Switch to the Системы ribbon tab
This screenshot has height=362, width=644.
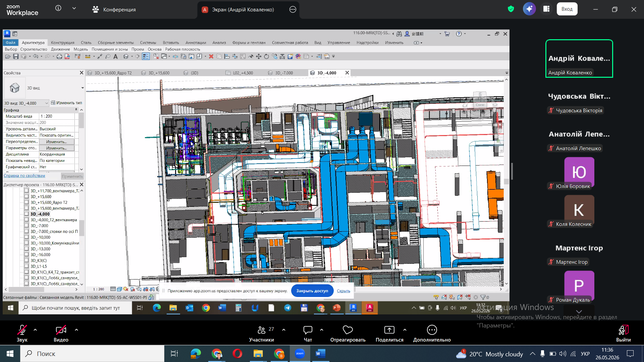148,43
